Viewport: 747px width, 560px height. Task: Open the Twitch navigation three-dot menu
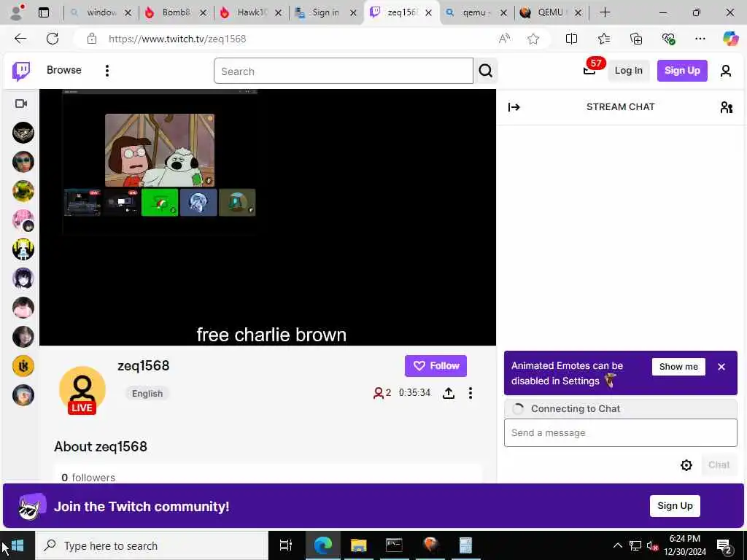point(107,71)
